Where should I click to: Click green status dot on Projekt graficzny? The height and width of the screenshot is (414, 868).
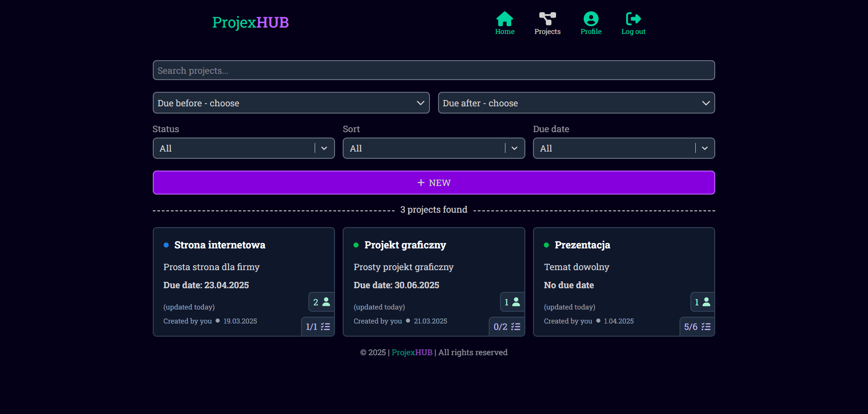tap(356, 245)
